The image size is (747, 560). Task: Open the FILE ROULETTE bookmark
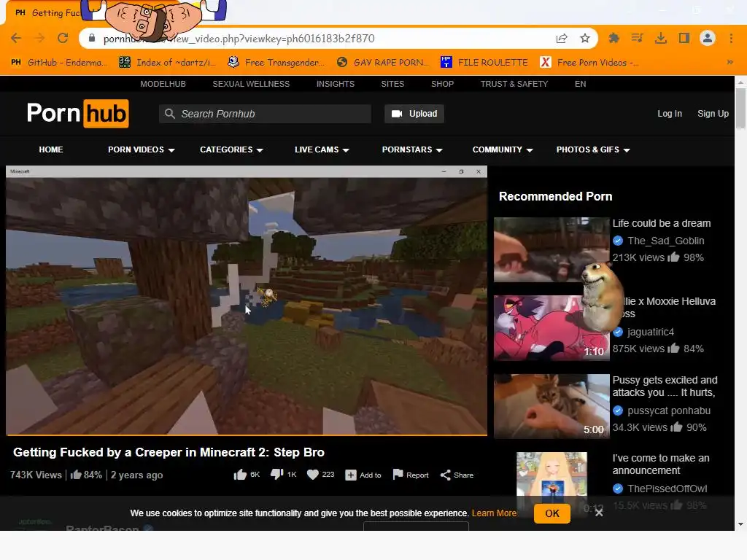[x=484, y=63]
